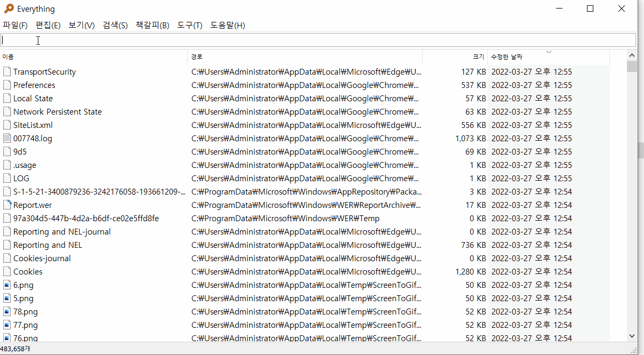Select the Local State file name
The width and height of the screenshot is (644, 355).
click(x=33, y=98)
